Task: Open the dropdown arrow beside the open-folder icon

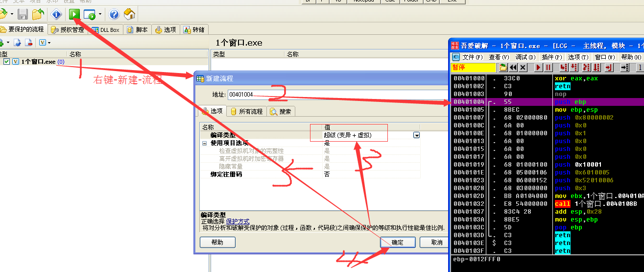Action: 12,14
